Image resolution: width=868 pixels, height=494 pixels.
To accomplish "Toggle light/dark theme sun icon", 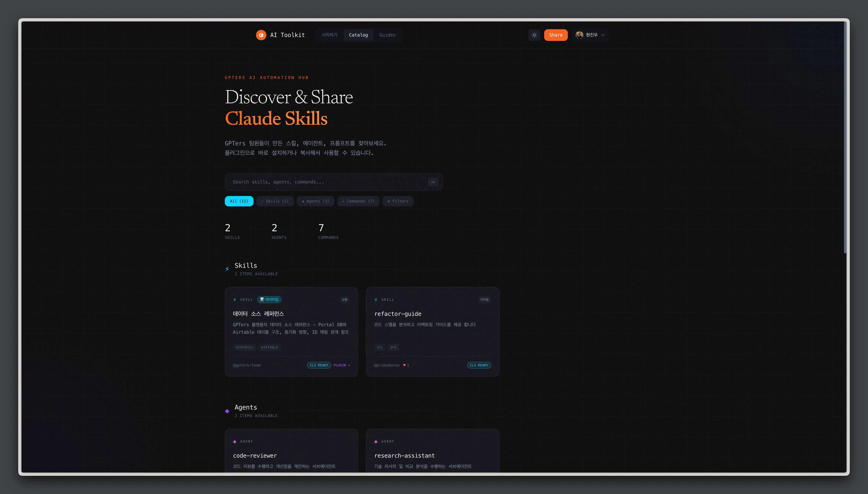I will pyautogui.click(x=534, y=35).
